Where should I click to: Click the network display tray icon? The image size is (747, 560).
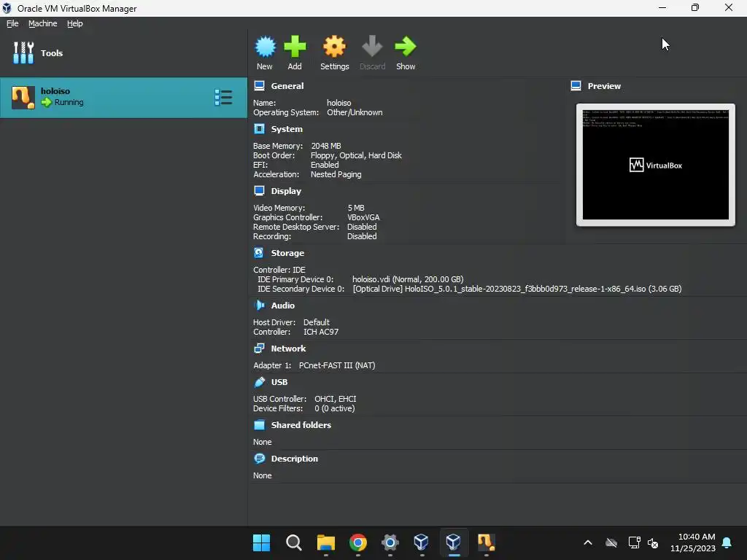point(634,542)
